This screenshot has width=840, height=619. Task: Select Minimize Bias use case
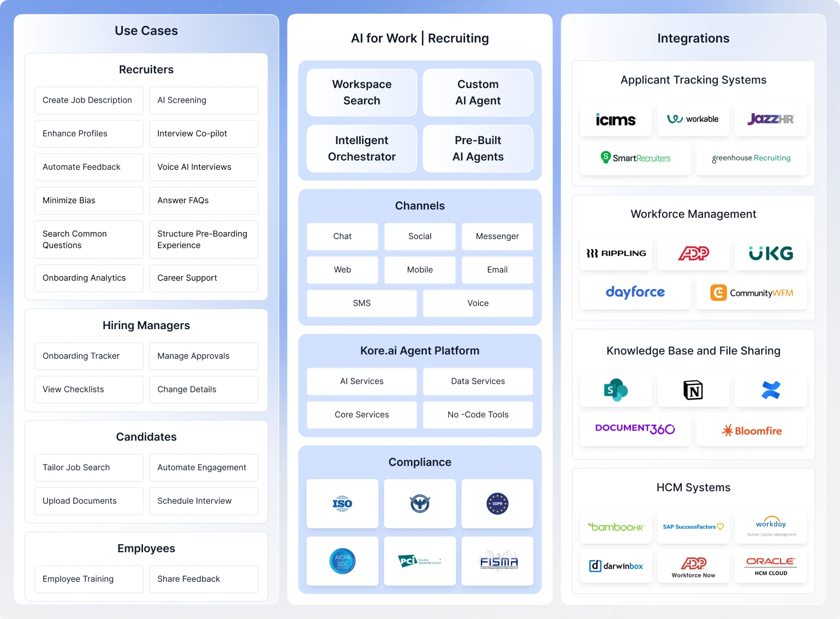[x=89, y=200]
